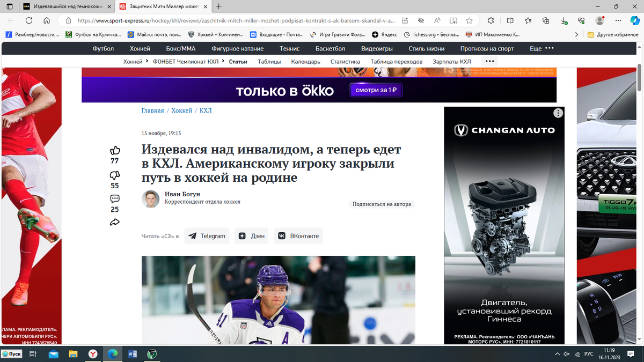Open author Иван Богун profile link
The image size is (644, 362).
[x=182, y=194]
